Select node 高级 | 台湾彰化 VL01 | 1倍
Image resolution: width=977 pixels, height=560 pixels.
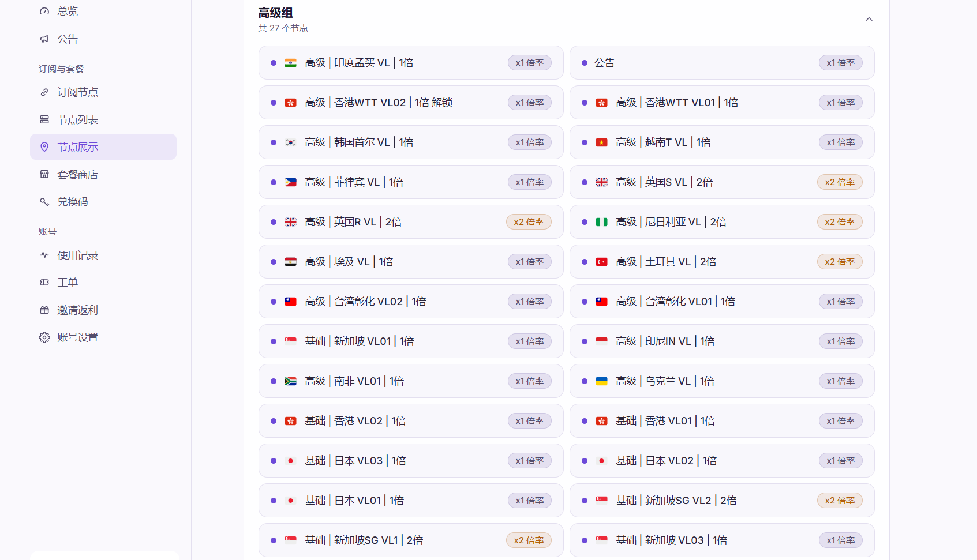pos(722,302)
